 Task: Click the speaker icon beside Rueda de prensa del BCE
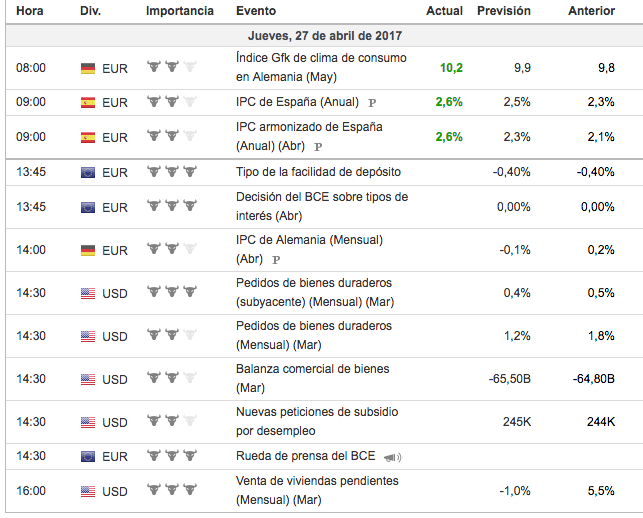click(x=392, y=457)
